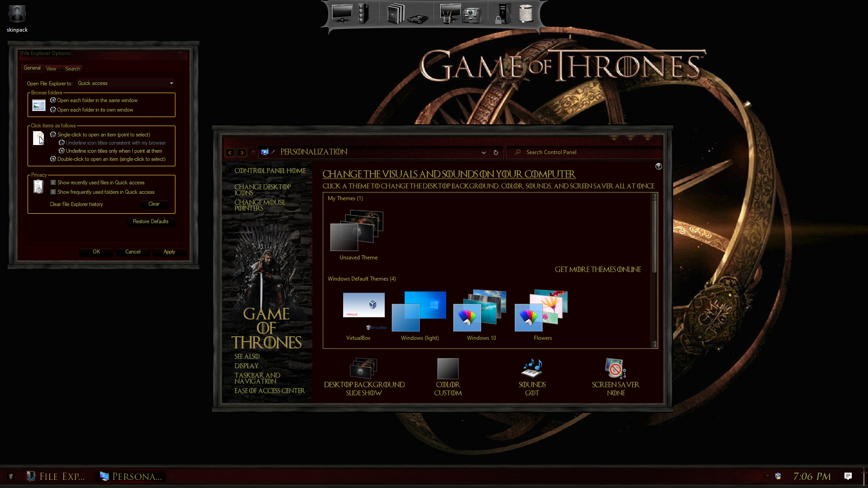Switch to the View tab
The height and width of the screenshot is (488, 868).
pyautogui.click(x=51, y=69)
